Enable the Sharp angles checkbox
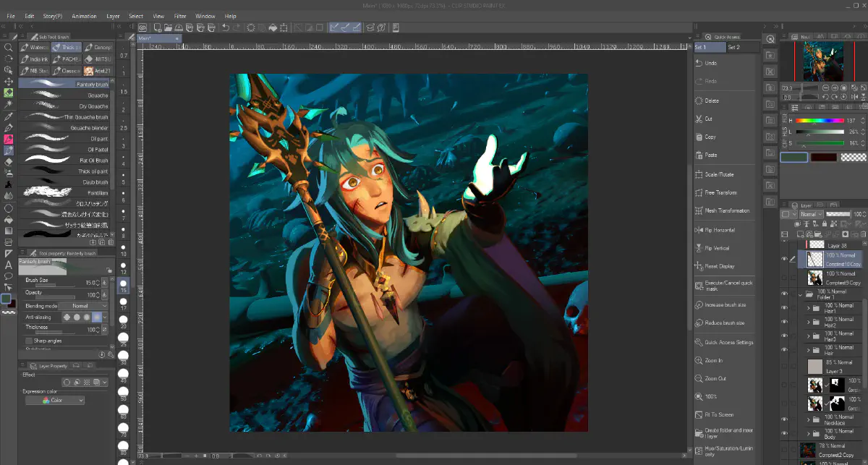The width and height of the screenshot is (868, 465). (x=29, y=341)
